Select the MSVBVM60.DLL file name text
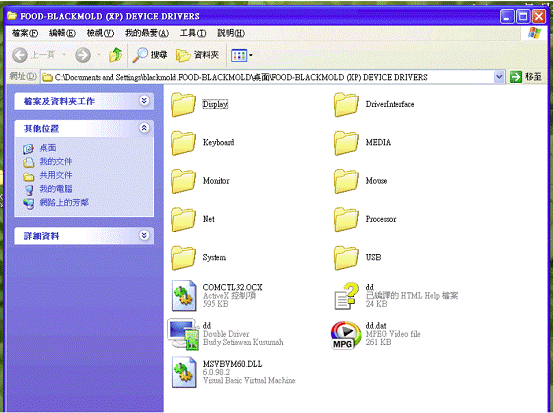The width and height of the screenshot is (553, 413). (x=232, y=364)
